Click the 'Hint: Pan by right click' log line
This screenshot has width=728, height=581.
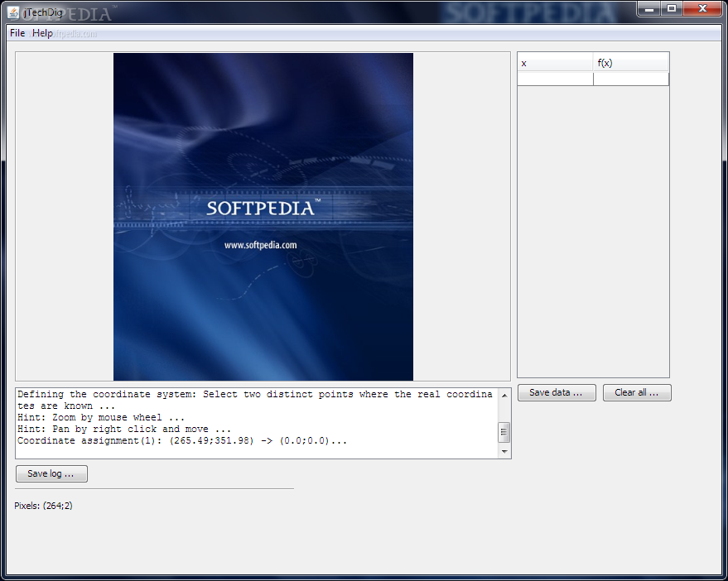click(x=124, y=430)
